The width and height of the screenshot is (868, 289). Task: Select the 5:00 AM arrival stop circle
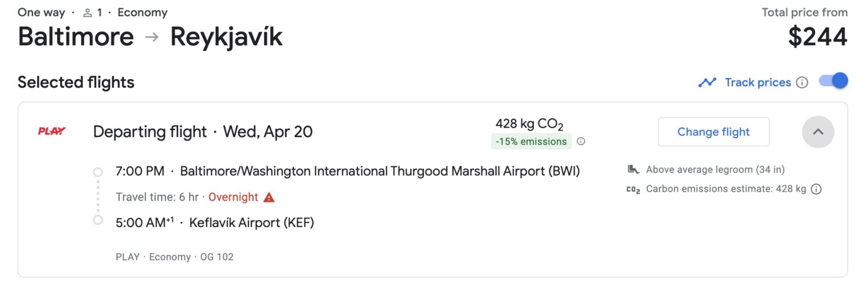coord(98,220)
